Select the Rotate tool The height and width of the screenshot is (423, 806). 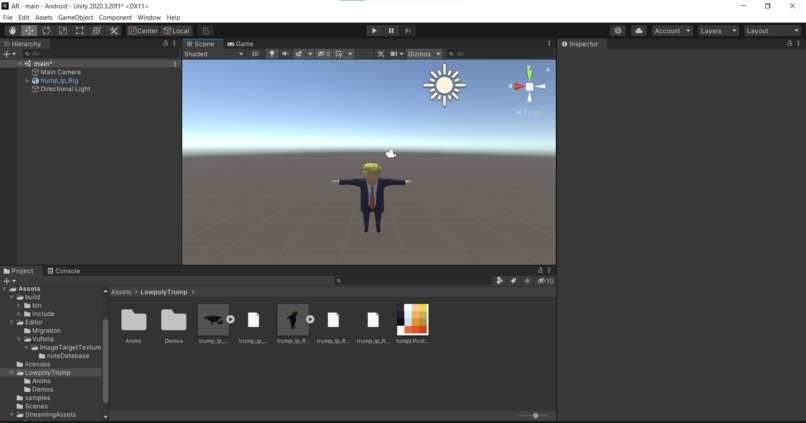click(46, 31)
